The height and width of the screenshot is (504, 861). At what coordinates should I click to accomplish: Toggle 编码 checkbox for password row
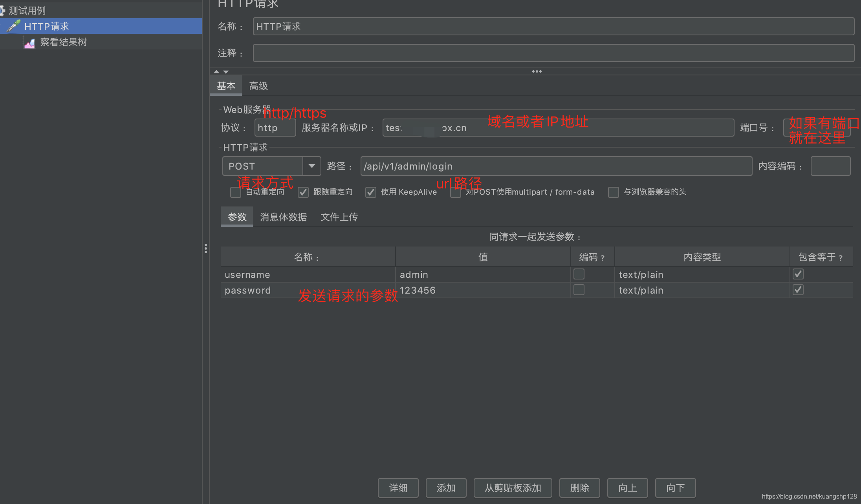579,290
